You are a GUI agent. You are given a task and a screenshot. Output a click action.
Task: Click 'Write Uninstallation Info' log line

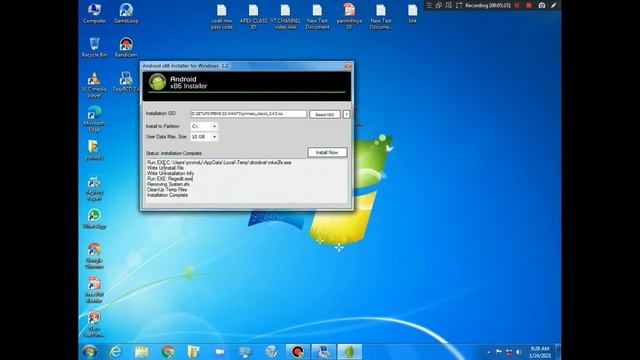click(x=170, y=173)
